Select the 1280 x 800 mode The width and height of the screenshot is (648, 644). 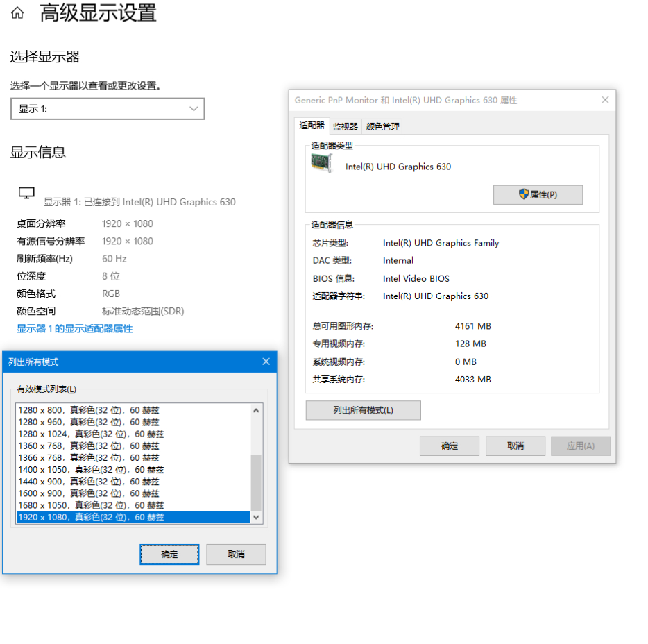coord(133,410)
